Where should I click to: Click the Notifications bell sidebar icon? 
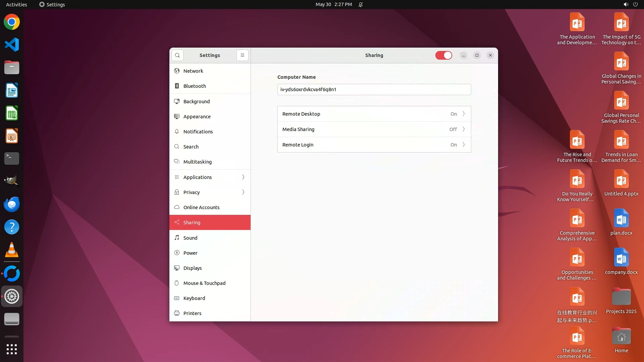(x=177, y=132)
